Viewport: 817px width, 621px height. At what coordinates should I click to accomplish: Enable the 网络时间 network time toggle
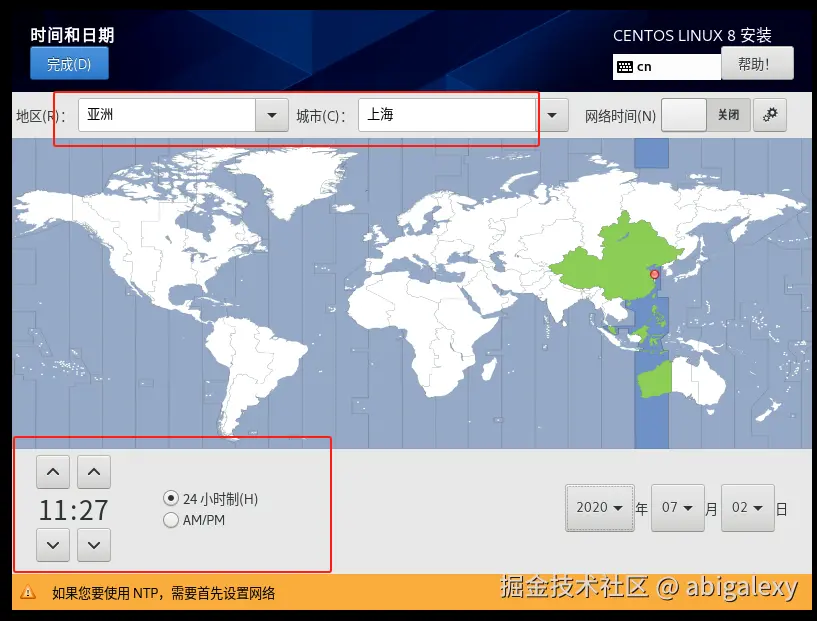point(685,114)
